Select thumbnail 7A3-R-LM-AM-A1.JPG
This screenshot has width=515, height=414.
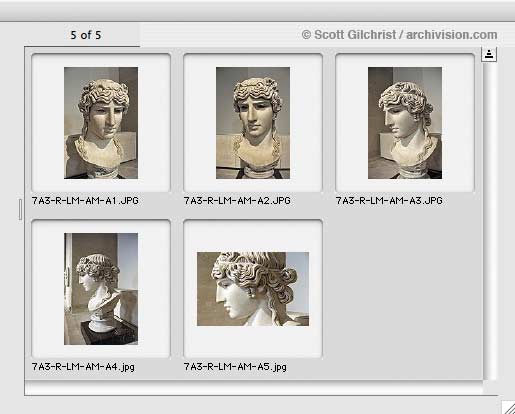(101, 123)
